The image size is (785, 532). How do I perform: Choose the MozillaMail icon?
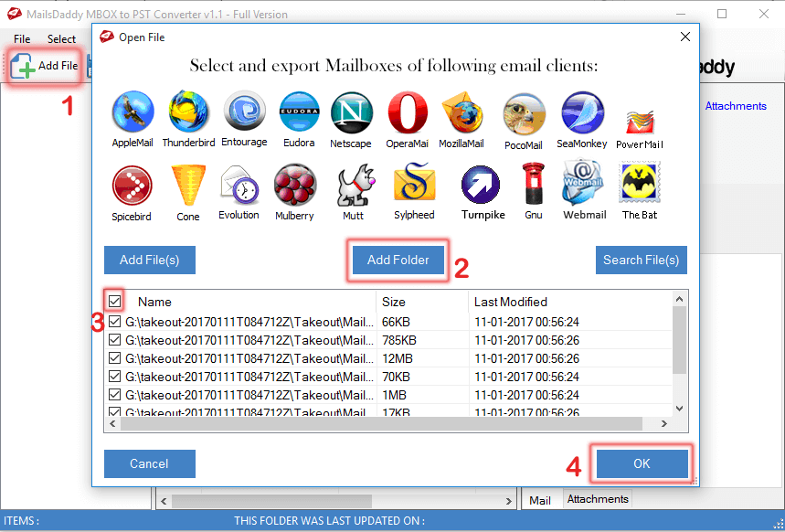[461, 112]
